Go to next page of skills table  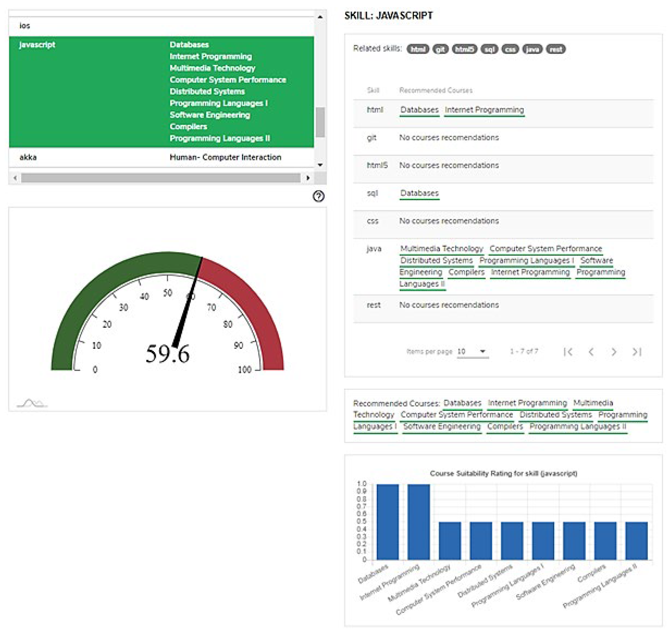[614, 352]
